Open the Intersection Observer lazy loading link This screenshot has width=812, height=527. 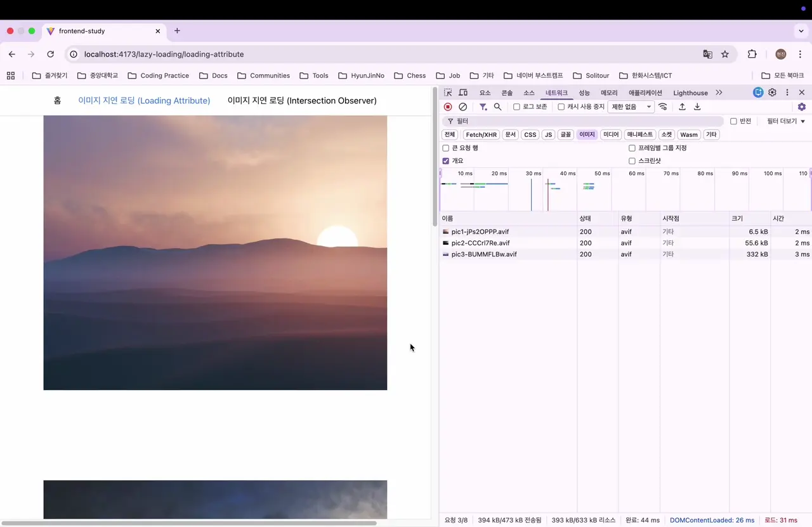tap(302, 101)
